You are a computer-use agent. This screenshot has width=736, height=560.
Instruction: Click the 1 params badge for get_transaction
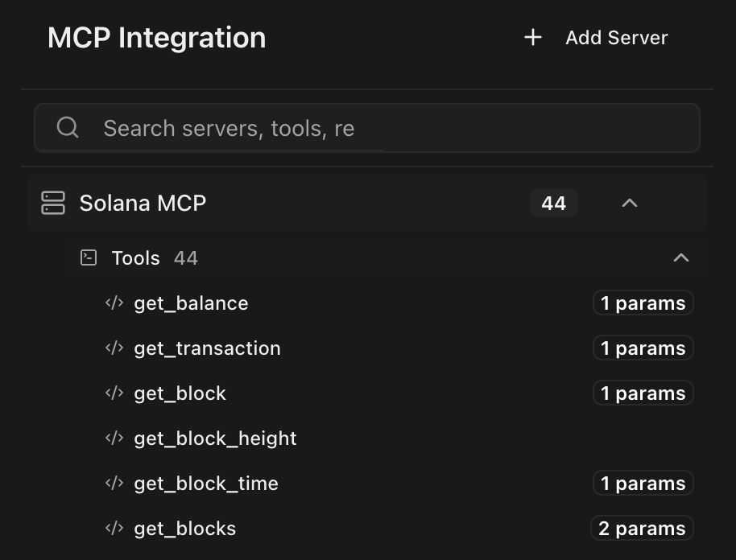click(643, 348)
